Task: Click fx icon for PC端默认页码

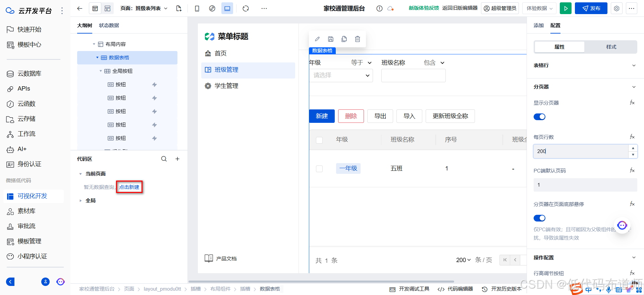Action: click(x=632, y=170)
